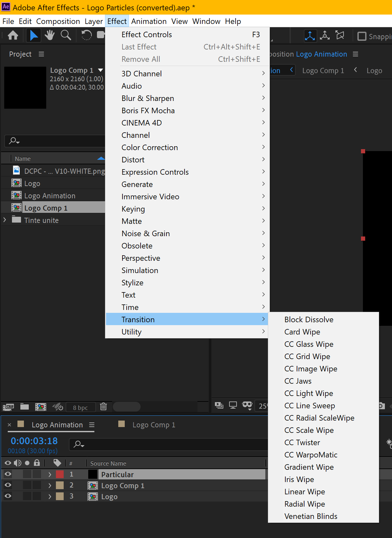Click Interpret Footage icon in Project panel
This screenshot has width=392, height=538.
(8, 407)
